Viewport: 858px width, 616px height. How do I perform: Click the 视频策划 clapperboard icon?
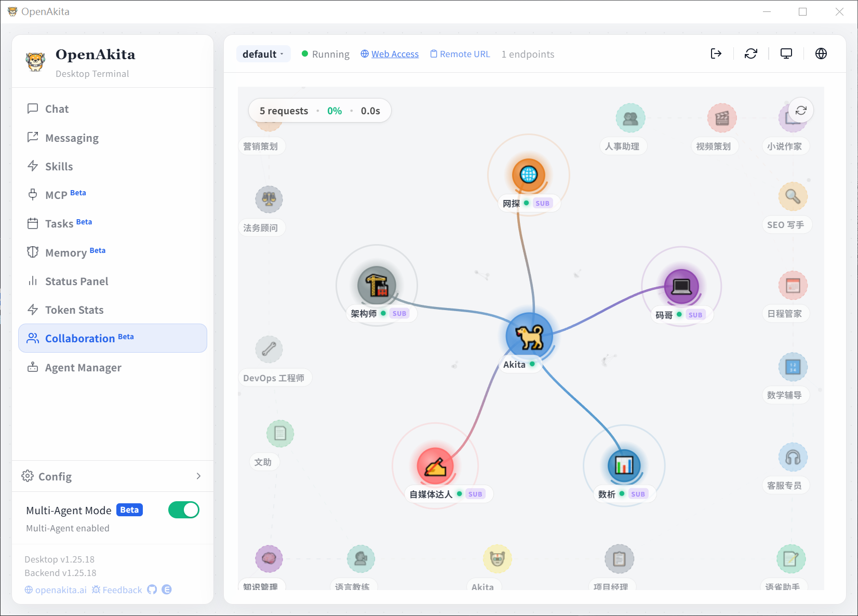pyautogui.click(x=722, y=118)
